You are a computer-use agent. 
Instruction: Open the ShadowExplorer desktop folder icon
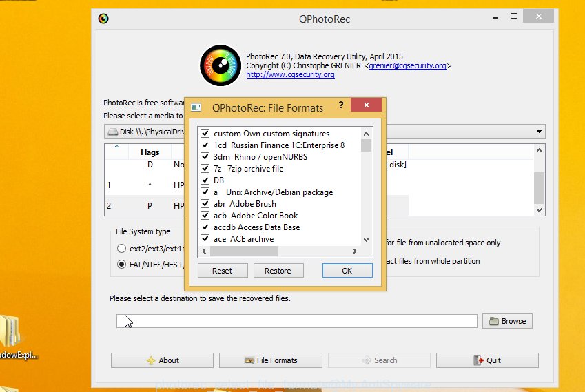[10, 331]
